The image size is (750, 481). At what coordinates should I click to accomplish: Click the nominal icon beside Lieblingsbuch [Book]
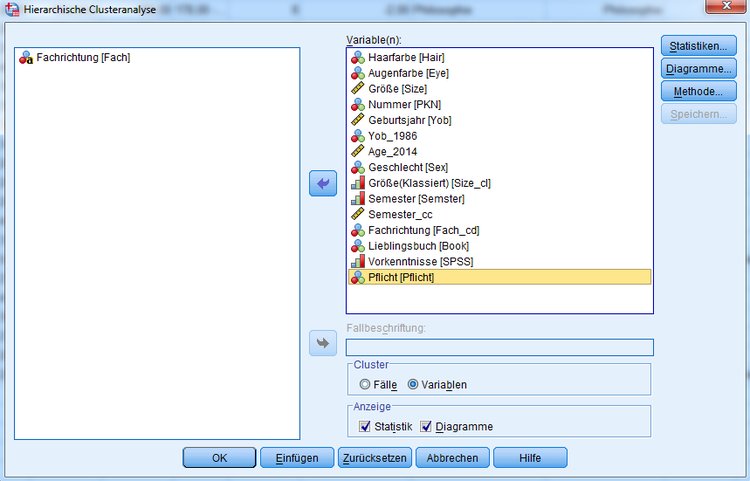click(x=357, y=246)
